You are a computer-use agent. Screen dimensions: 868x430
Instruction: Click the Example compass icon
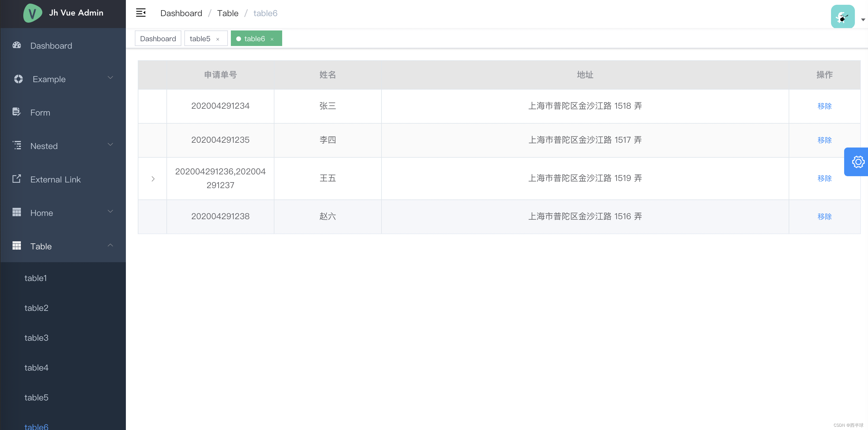18,79
